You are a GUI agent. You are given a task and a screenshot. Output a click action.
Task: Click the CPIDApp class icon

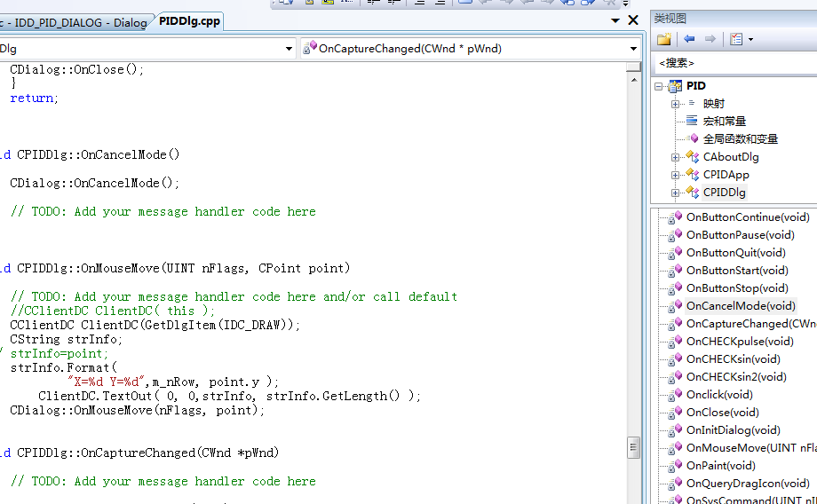pyautogui.click(x=693, y=174)
